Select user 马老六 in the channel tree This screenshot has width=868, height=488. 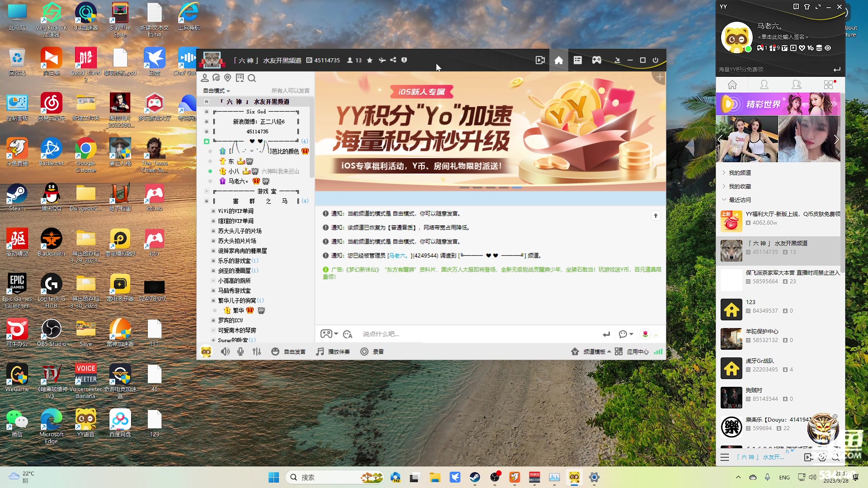pos(237,181)
